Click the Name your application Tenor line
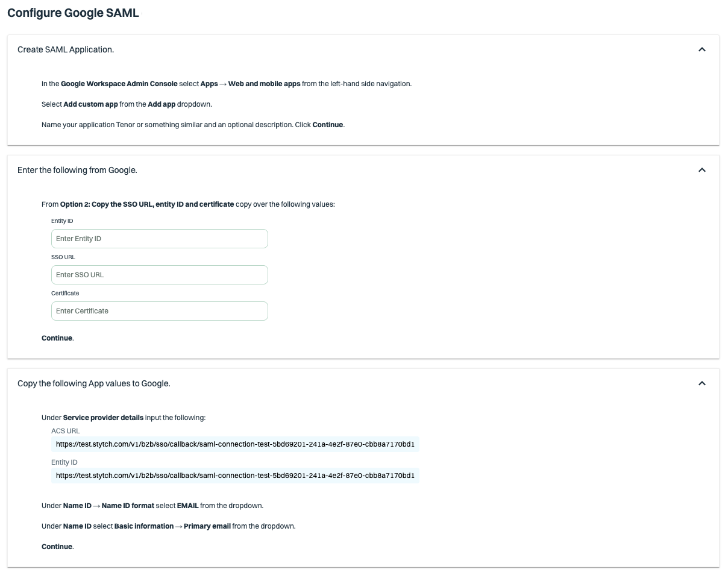728x575 pixels. pyautogui.click(x=193, y=125)
